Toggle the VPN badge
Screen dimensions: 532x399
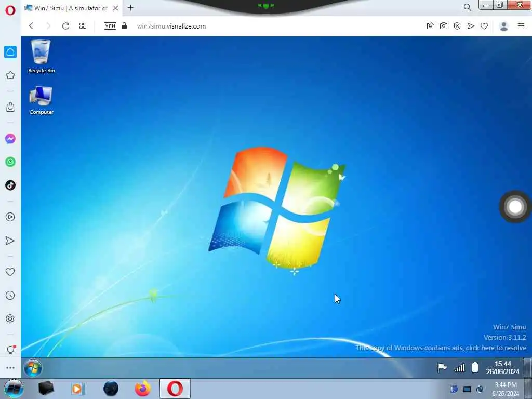(110, 26)
